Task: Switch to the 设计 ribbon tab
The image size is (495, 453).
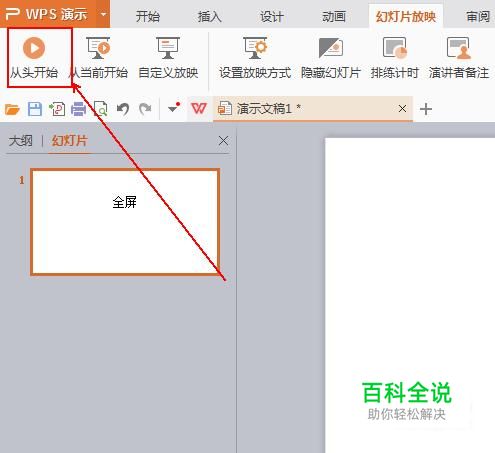Action: pos(272,16)
